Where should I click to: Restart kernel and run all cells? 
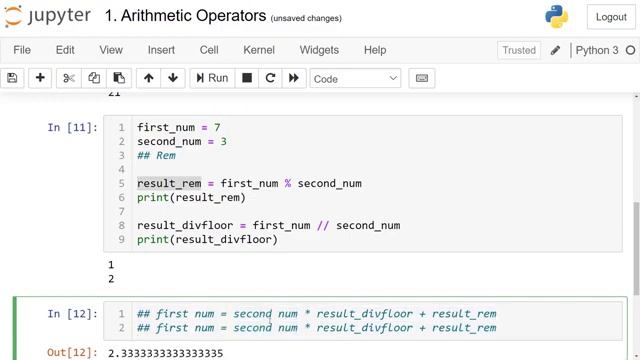(294, 78)
